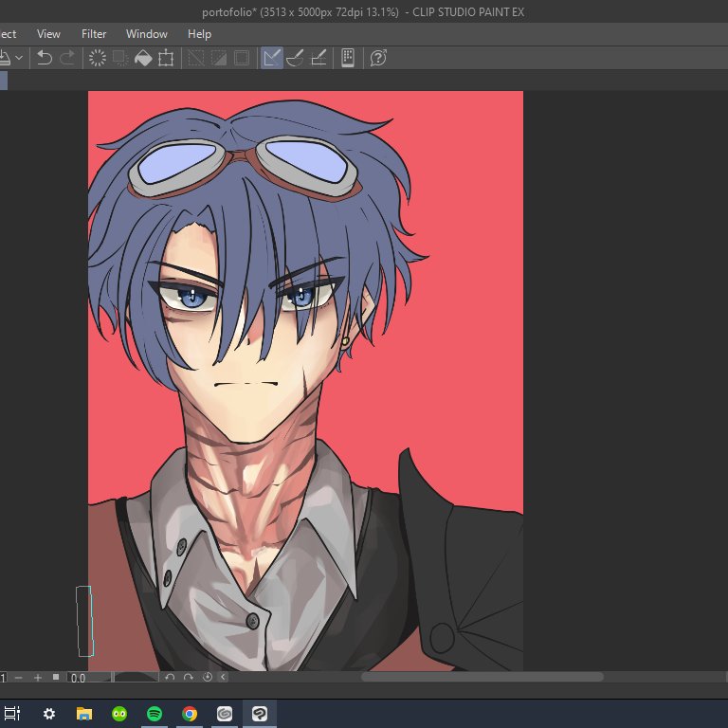This screenshot has width=728, height=728.
Task: Click Clear Outside Selection icon
Action: click(120, 58)
